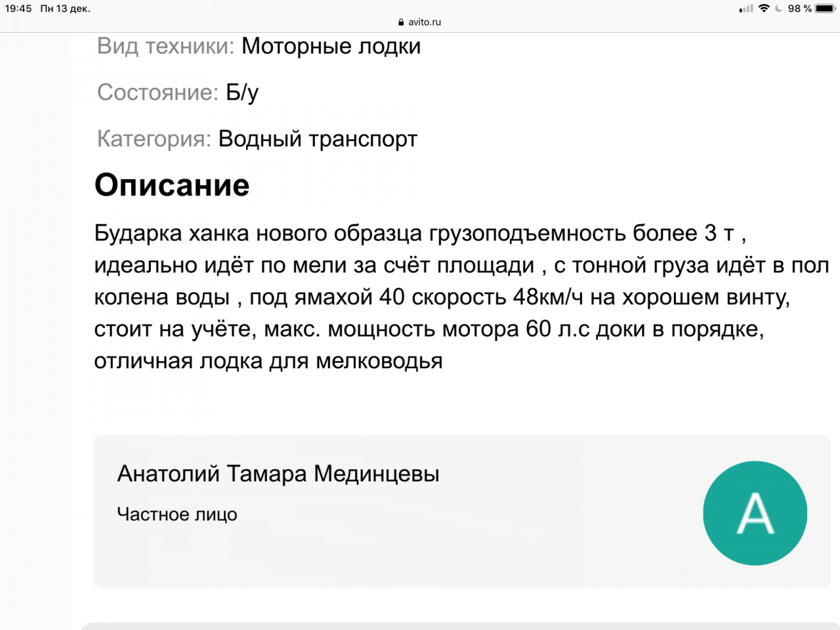This screenshot has width=840, height=630.
Task: Open seller profile Анатолий Тамара Мединцевы
Action: (x=278, y=474)
